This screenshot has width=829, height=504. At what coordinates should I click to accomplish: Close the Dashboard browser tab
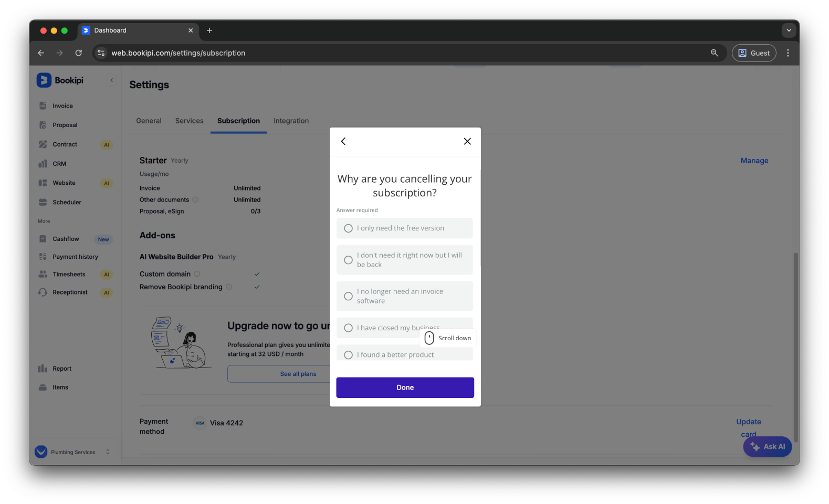(191, 30)
